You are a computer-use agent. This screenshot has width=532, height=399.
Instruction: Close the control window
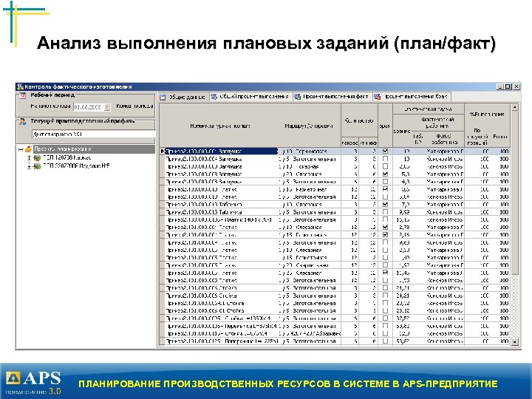(x=516, y=87)
